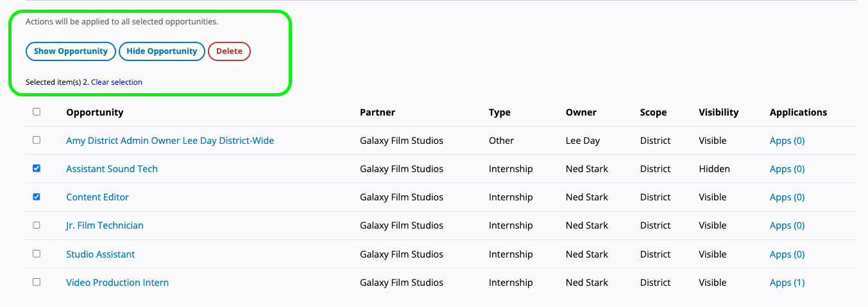
Task: View Apps (1) for Video Production Intern
Action: (787, 283)
